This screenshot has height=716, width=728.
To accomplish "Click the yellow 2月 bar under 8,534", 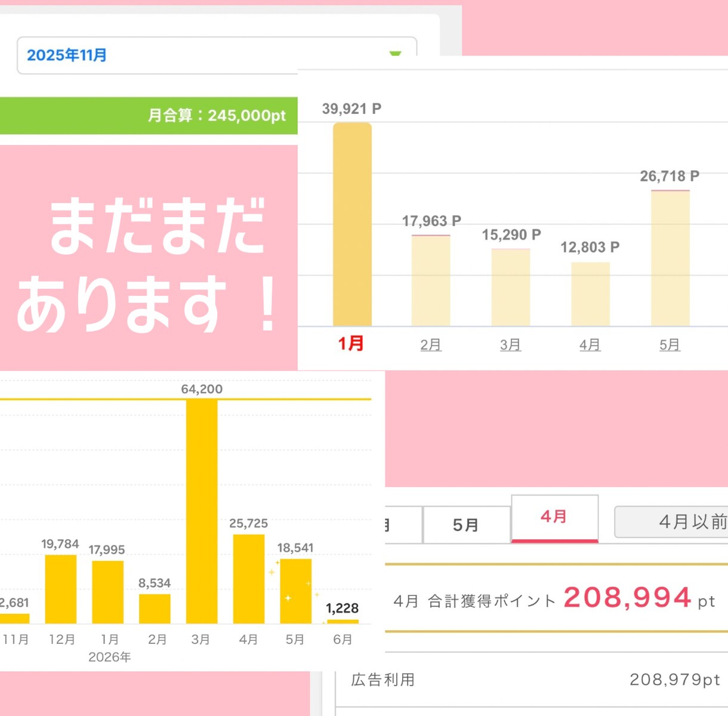I will click(155, 609).
